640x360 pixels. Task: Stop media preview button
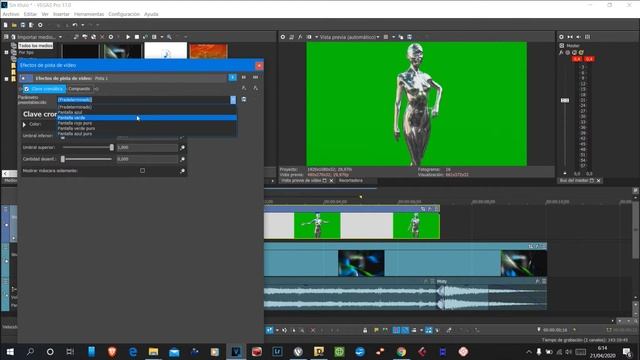[137, 37]
